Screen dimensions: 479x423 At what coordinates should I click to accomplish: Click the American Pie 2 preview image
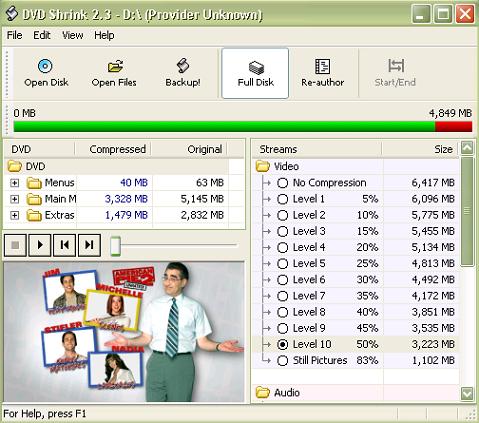124,332
